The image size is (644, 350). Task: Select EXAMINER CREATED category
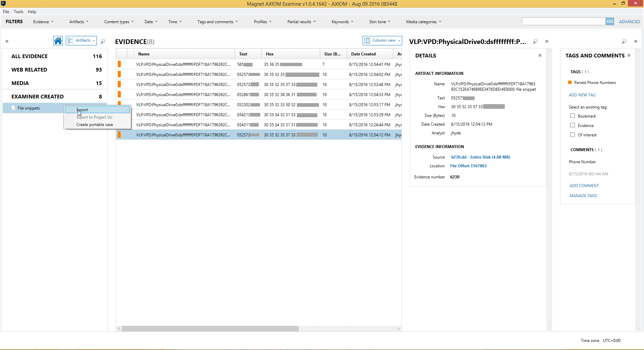55,97
